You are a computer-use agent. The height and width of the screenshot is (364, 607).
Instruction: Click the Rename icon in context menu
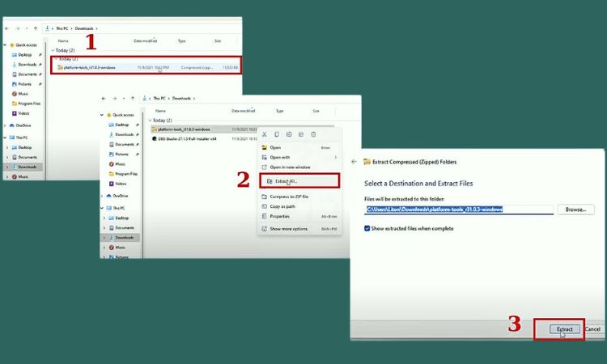[x=289, y=134]
